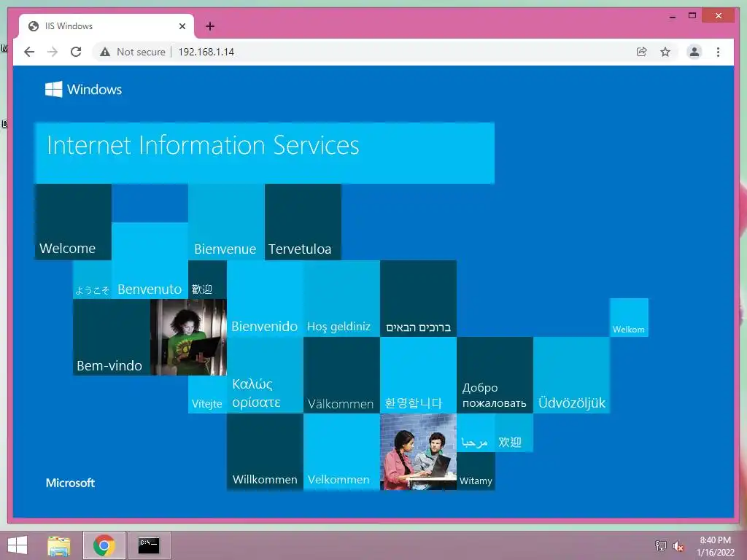747x560 pixels.
Task: Go back to the previous page
Action: (29, 52)
